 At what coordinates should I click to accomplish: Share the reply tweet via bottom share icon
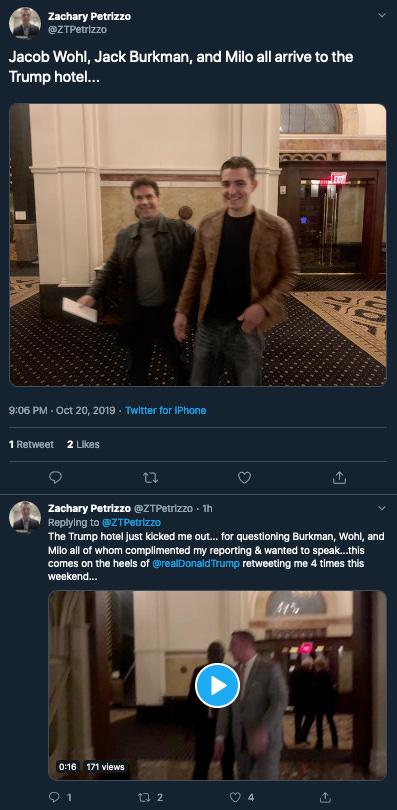(325, 797)
